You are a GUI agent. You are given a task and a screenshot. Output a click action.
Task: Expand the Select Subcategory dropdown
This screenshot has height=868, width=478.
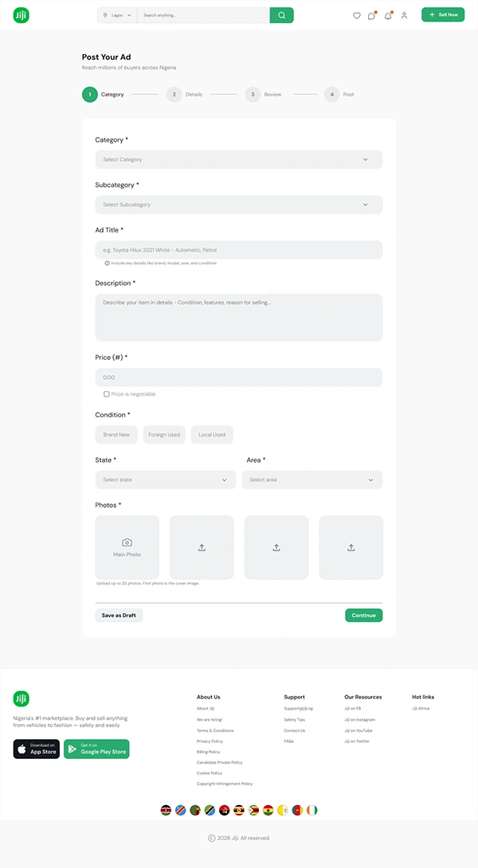(x=238, y=205)
